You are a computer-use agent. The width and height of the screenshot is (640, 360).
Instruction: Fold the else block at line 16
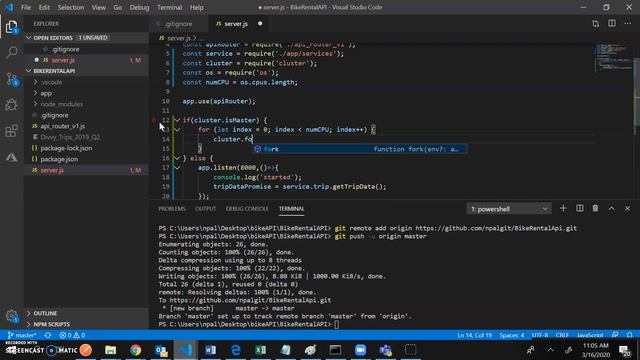pos(177,158)
